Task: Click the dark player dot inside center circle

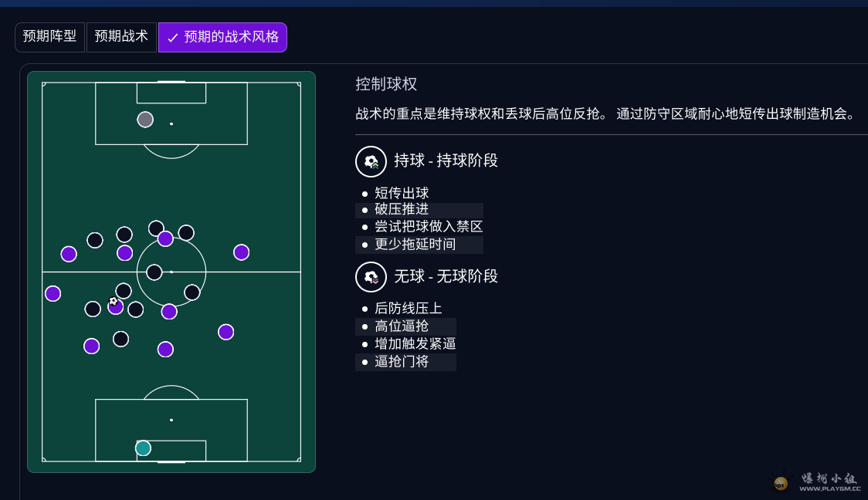Action: pos(154,272)
